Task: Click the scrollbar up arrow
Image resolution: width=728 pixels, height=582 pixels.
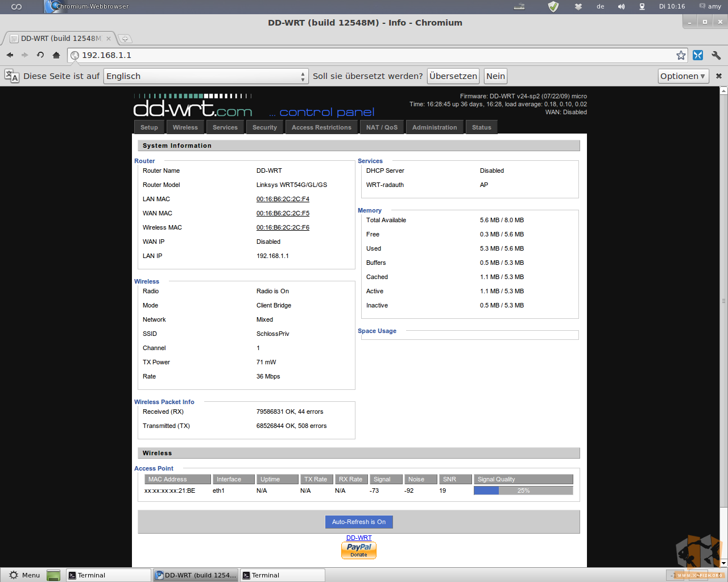Action: click(x=723, y=90)
